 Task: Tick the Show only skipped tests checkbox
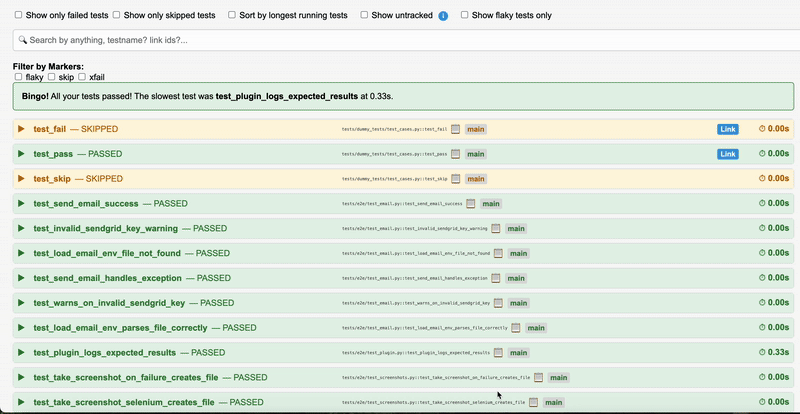[x=116, y=16]
